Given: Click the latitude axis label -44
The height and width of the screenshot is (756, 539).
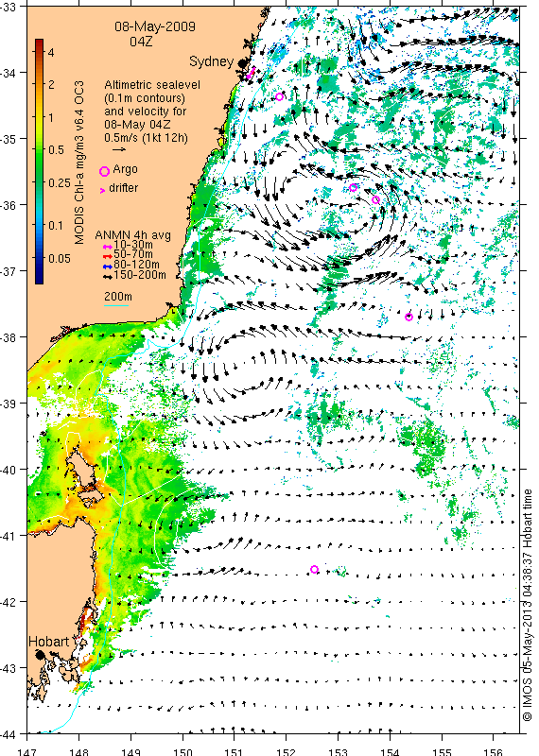Looking at the screenshot, I should [x=8, y=734].
